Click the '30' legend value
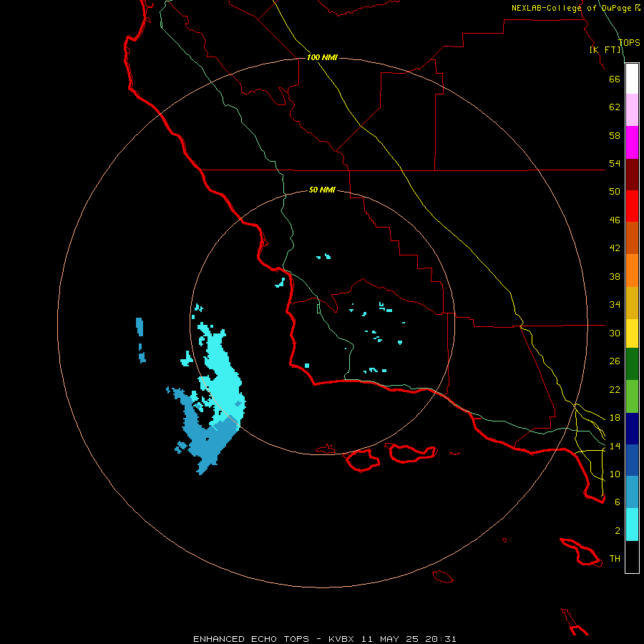Screen dimensions: 644x644 point(615,333)
